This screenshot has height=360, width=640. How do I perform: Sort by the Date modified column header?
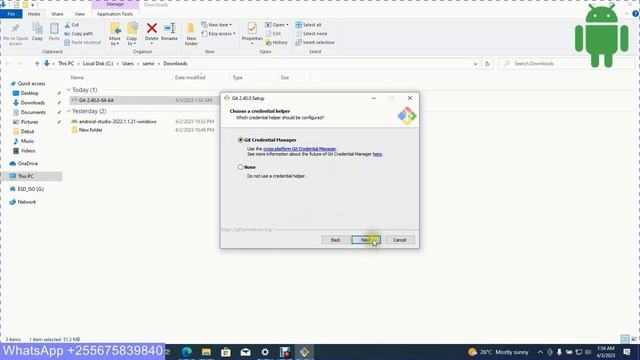point(190,78)
